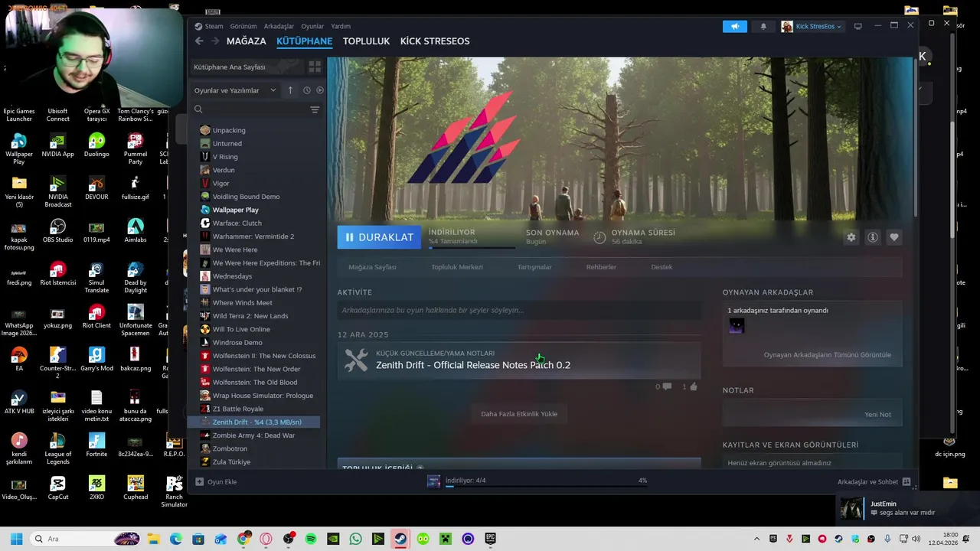
Task: Open Kick StresEos account dropdown
Action: (x=812, y=26)
